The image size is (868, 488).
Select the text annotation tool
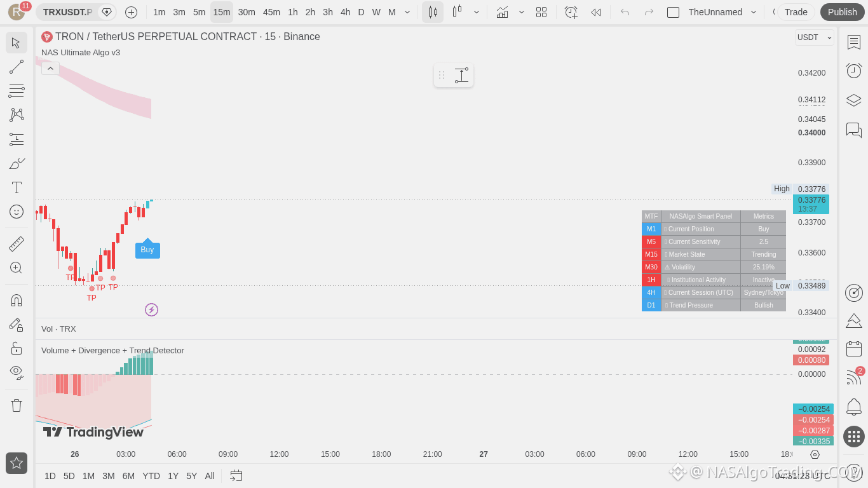17,187
